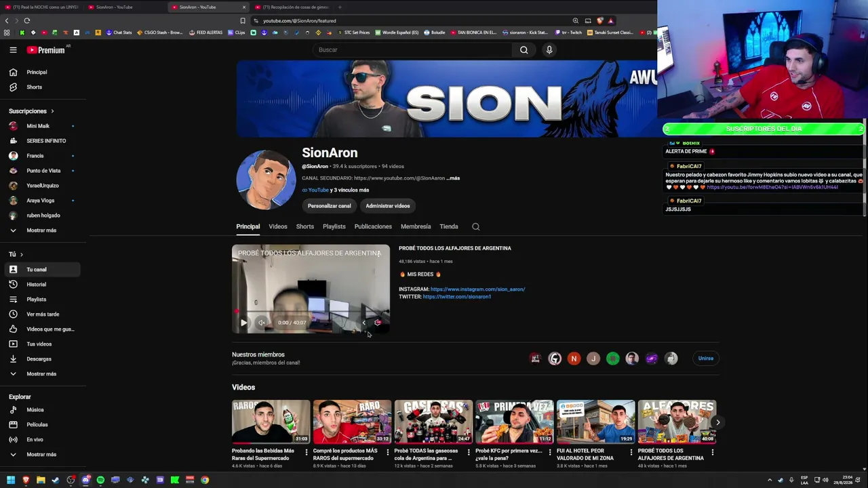Click the Unirse membership button

tap(706, 359)
